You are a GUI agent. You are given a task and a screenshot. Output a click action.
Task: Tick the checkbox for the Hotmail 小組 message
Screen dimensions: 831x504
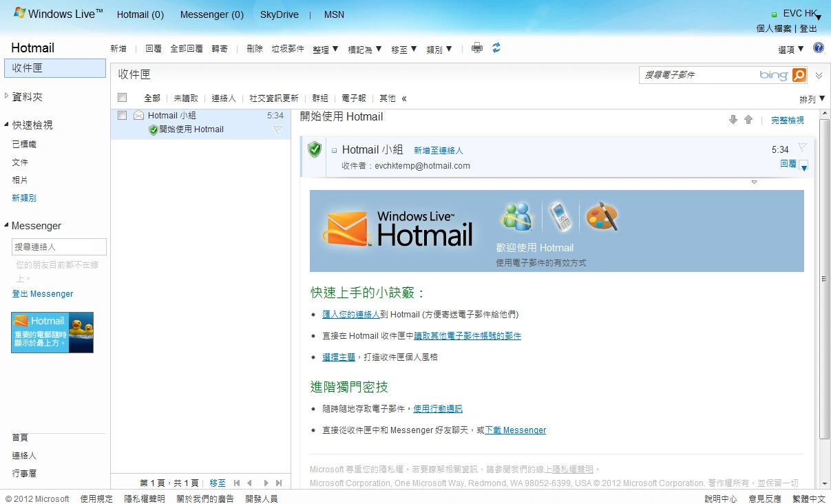[x=123, y=116]
